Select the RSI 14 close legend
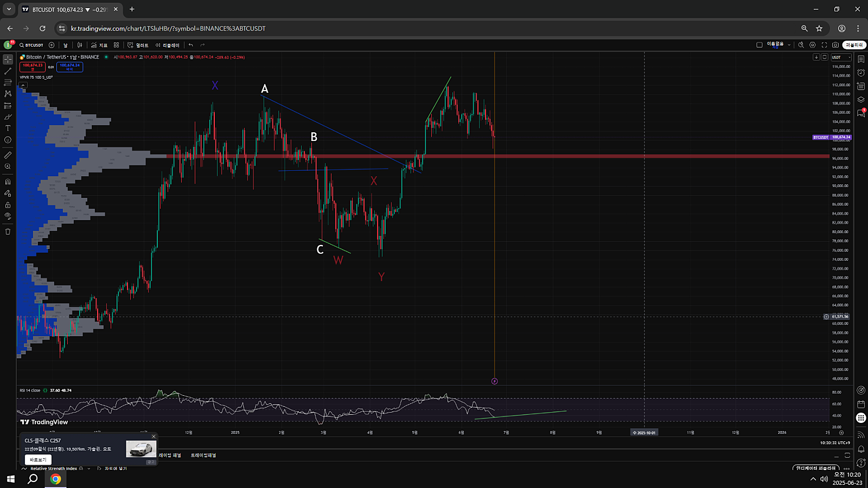Screen dimensions: 868x488 [30, 390]
